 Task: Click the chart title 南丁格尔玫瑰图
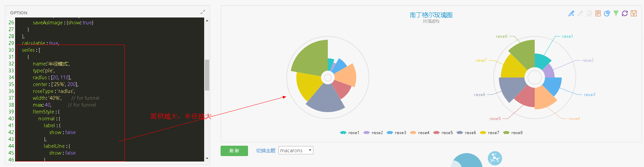coord(431,15)
